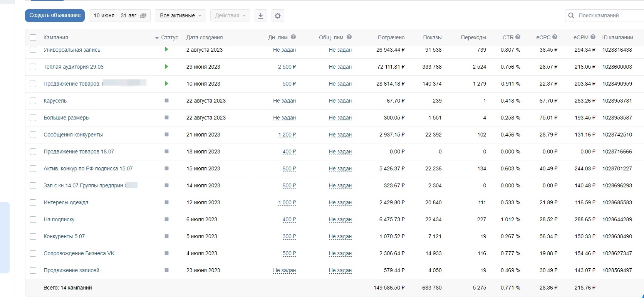Edit 2 500 ₽ daily limit of Теплая аудитория
Screen dimensions: 644x298
click(287, 67)
